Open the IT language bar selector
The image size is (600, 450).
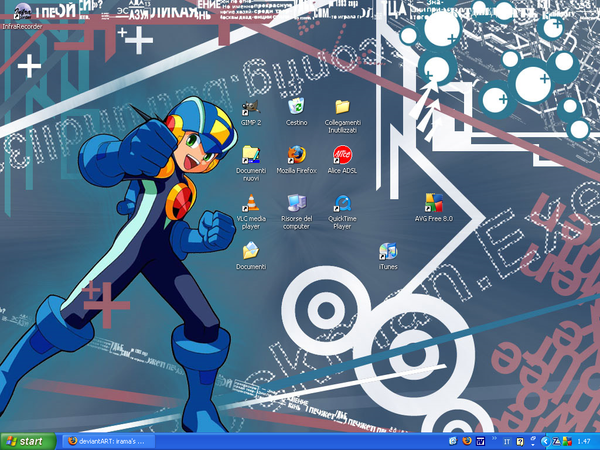(x=507, y=442)
